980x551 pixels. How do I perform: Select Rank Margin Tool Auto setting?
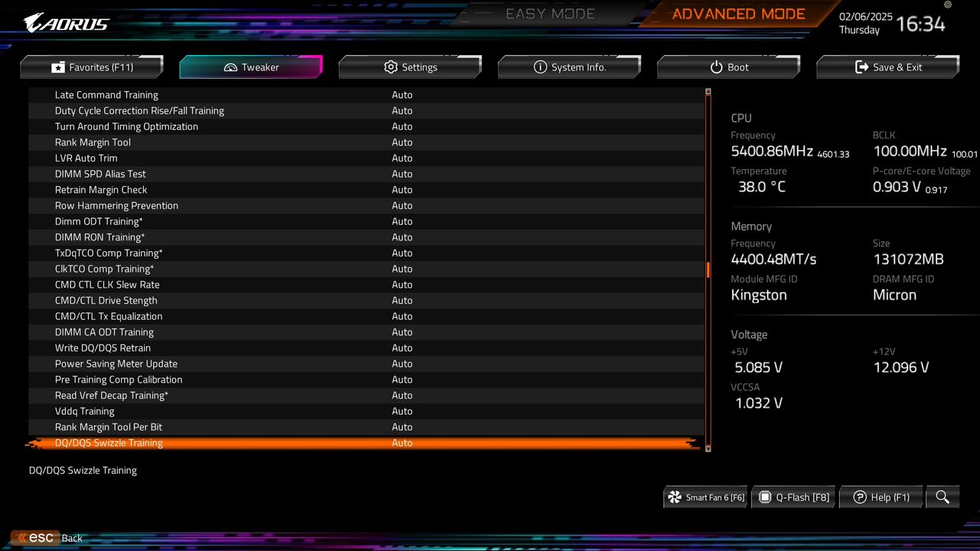[x=402, y=142]
